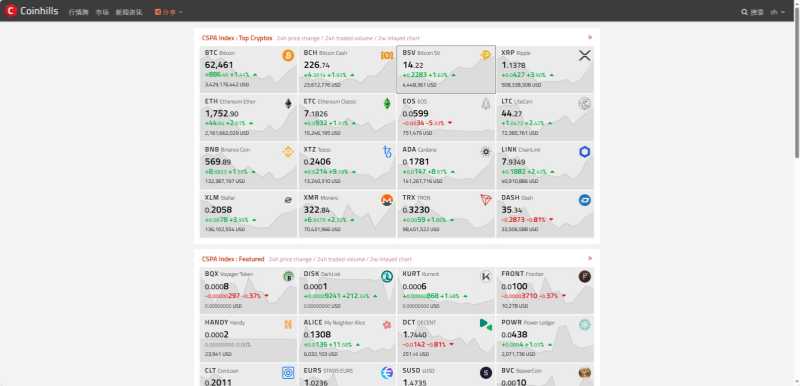800x386 pixels.
Task: Click the BNB price 569.89
Action: tap(218, 162)
